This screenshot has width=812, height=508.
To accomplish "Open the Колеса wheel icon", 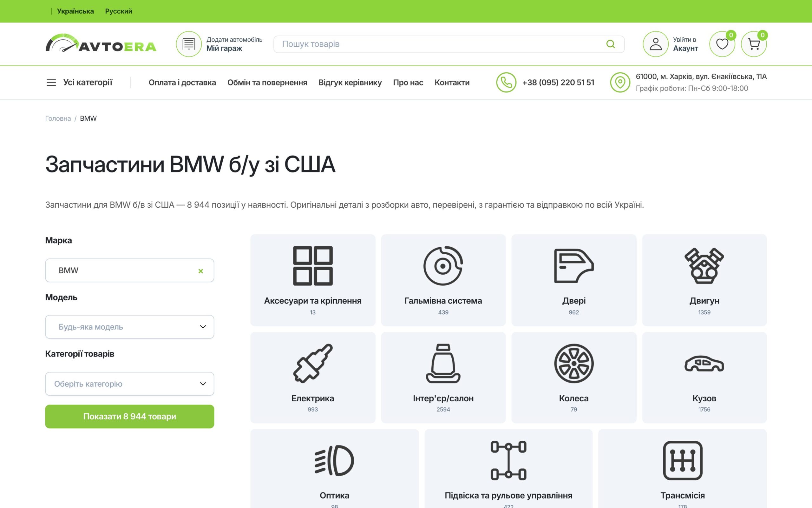I will point(574,363).
